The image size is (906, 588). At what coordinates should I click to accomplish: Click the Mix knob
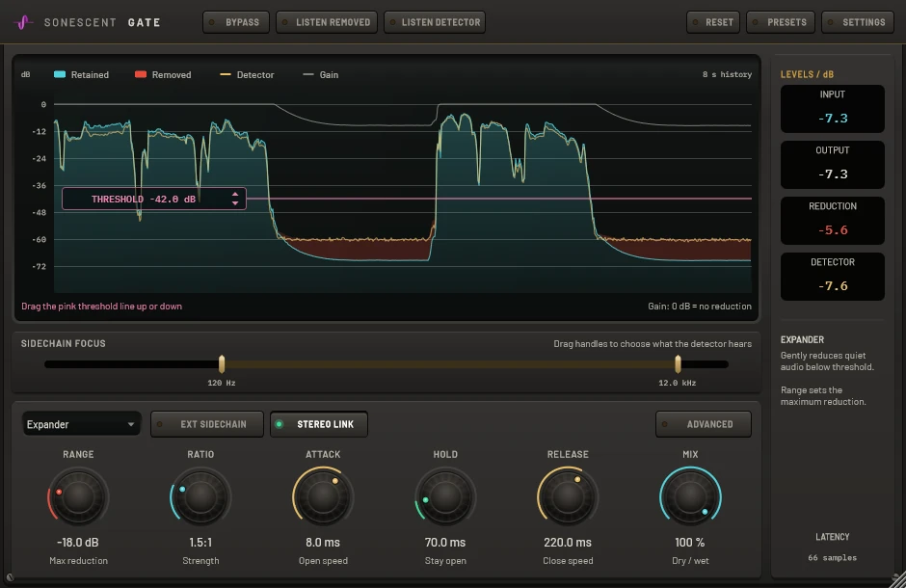[690, 496]
